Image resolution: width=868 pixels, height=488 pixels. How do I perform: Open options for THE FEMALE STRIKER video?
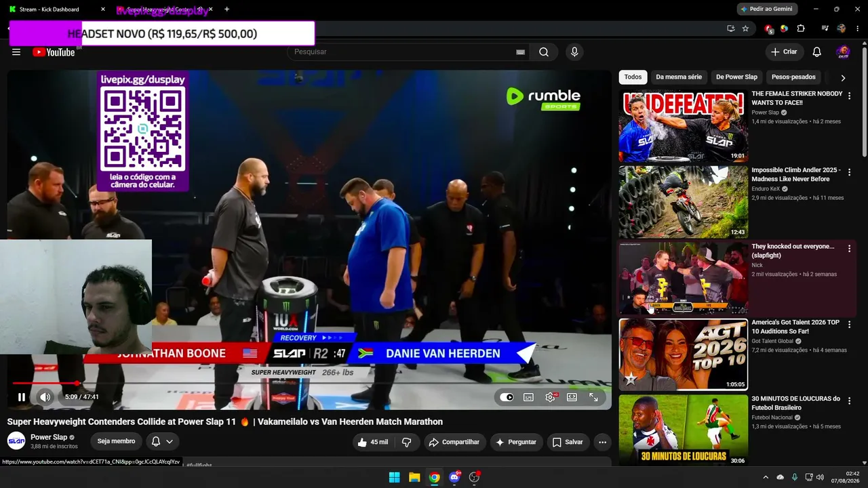(x=849, y=96)
